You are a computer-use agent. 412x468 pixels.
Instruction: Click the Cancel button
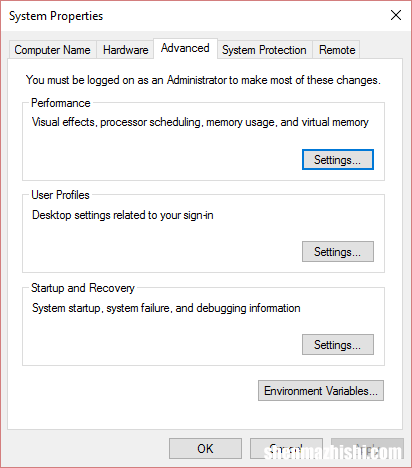tap(286, 449)
